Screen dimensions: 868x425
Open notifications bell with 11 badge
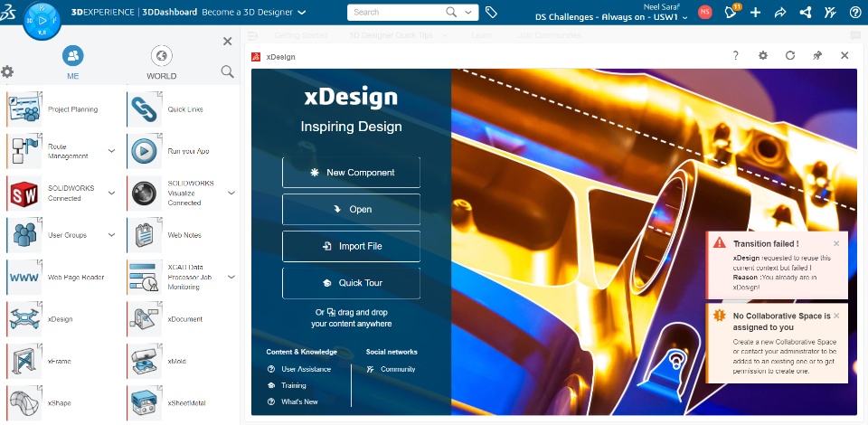pos(731,12)
